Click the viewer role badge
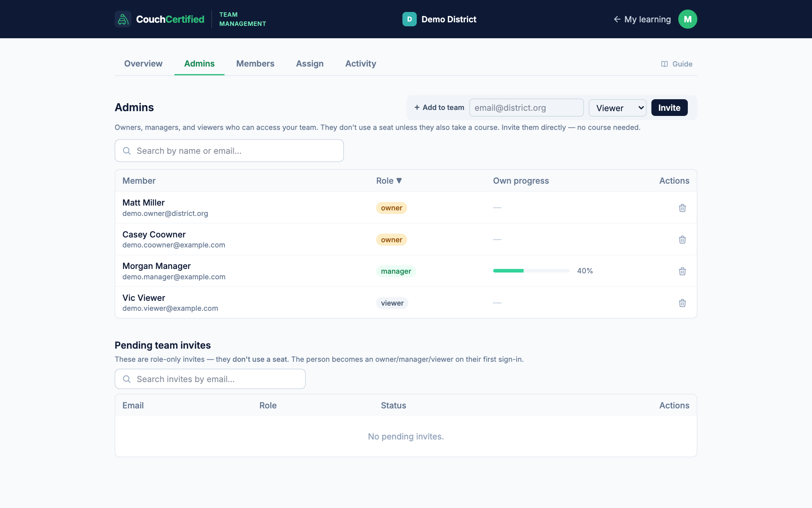 click(392, 303)
